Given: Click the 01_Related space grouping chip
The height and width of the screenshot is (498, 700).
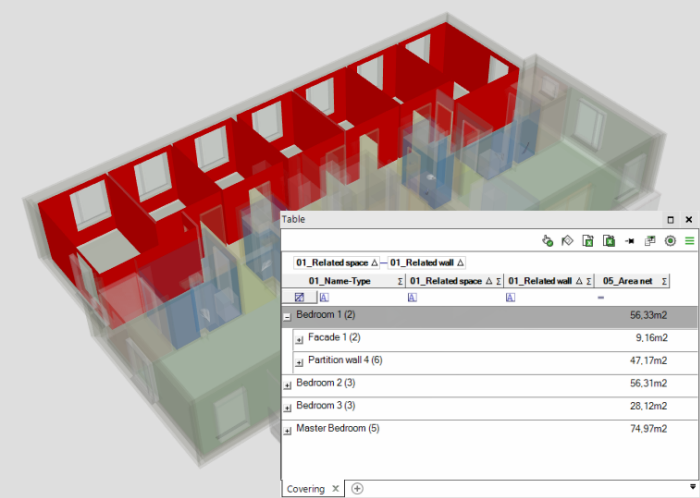Looking at the screenshot, I should point(337,263).
